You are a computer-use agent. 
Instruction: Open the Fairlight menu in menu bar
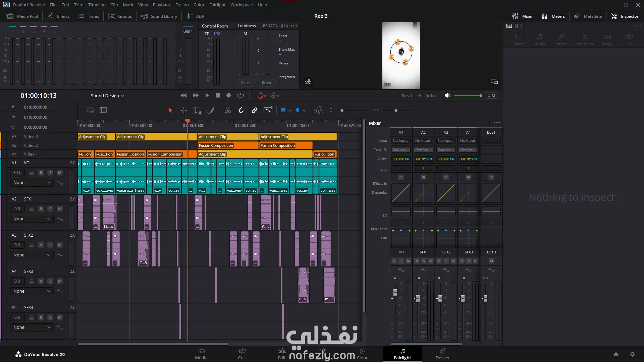click(217, 5)
